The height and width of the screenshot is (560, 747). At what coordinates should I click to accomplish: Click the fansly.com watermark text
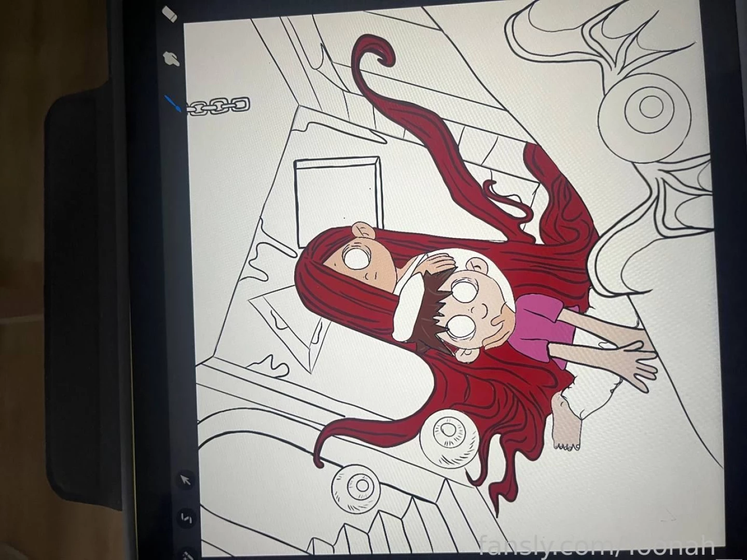tap(597, 545)
